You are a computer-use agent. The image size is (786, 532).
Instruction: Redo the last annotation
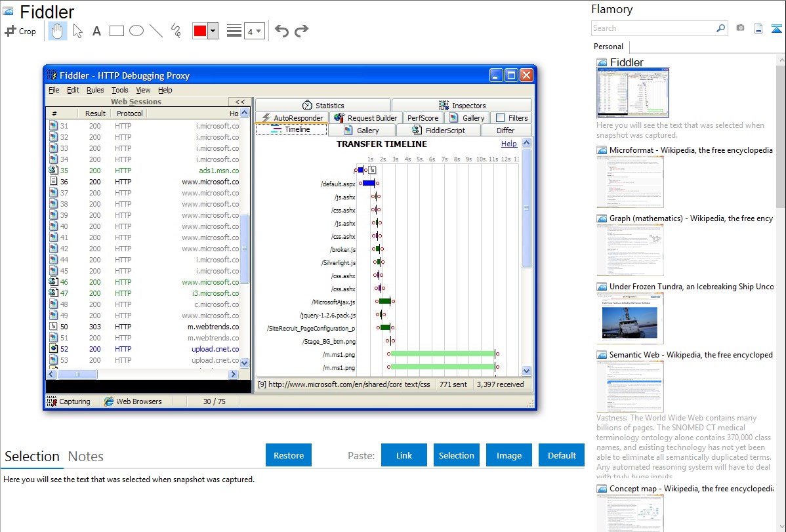pyautogui.click(x=301, y=31)
